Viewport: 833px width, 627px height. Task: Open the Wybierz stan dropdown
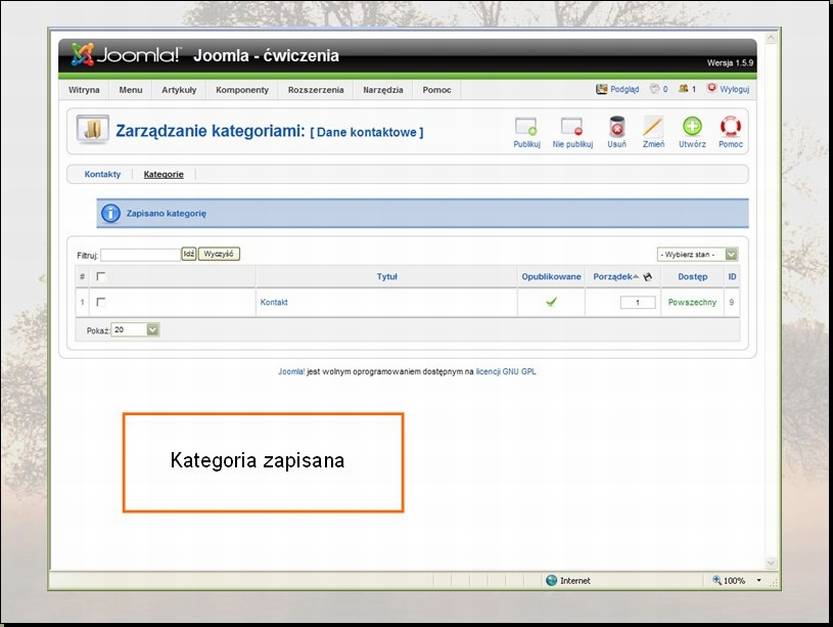(698, 255)
